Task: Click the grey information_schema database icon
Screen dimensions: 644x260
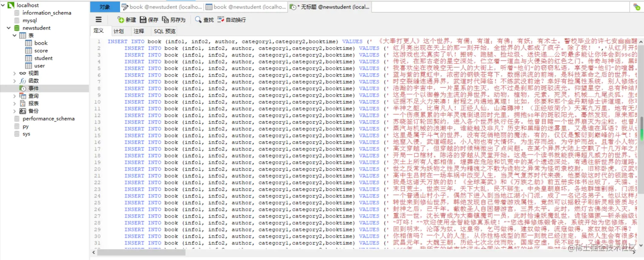Action: point(17,13)
